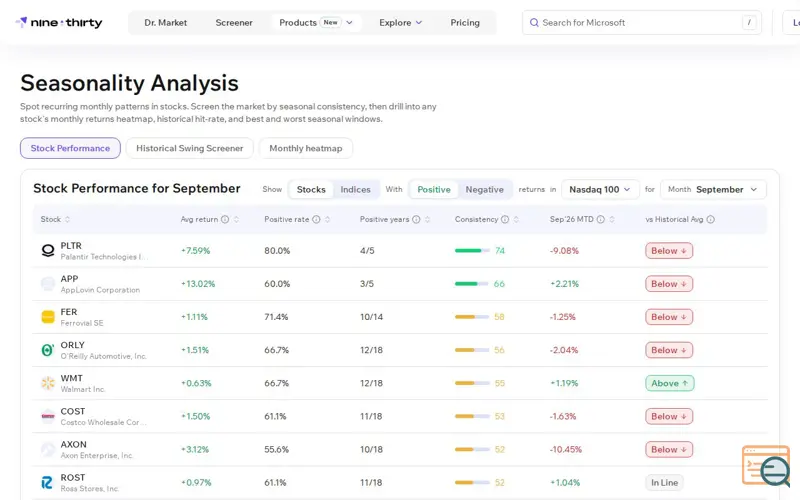Open the PLTR ticker link
Viewport: 800px width, 500px height.
pos(71,245)
